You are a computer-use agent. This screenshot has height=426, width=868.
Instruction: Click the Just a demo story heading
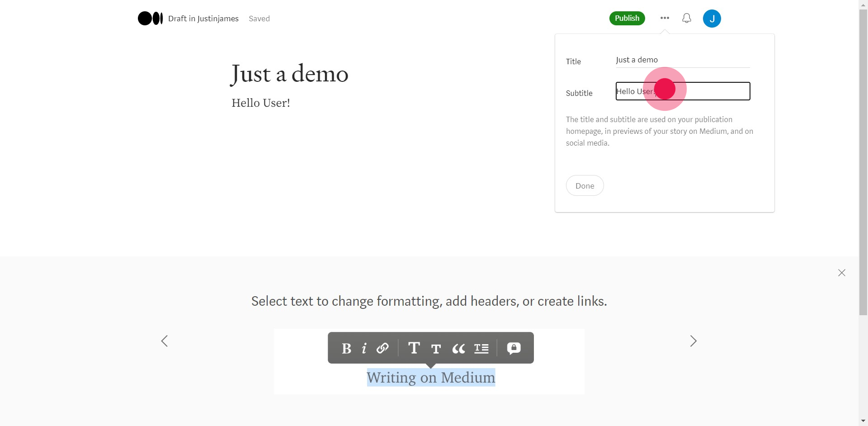[x=290, y=74]
